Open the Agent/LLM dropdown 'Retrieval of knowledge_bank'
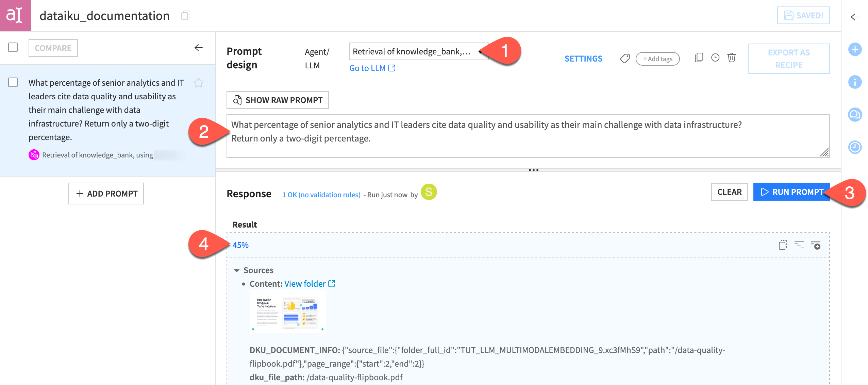The height and width of the screenshot is (385, 868). click(x=418, y=51)
